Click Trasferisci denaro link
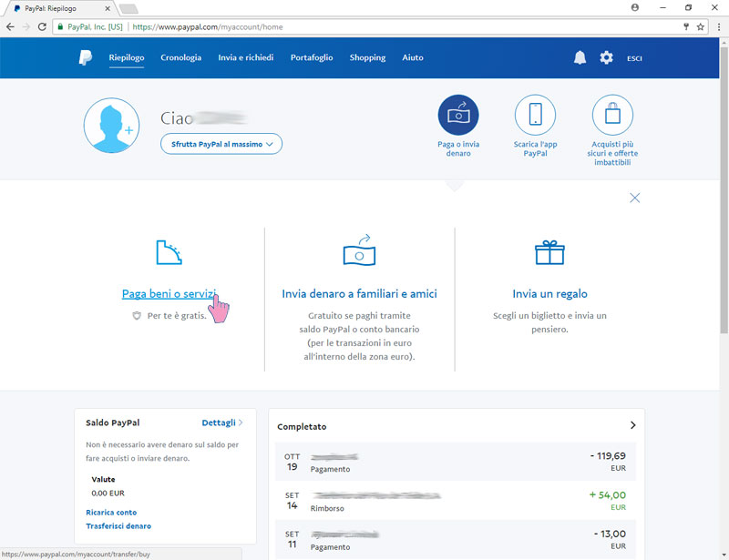Viewport: 729px width, 560px height. [118, 526]
